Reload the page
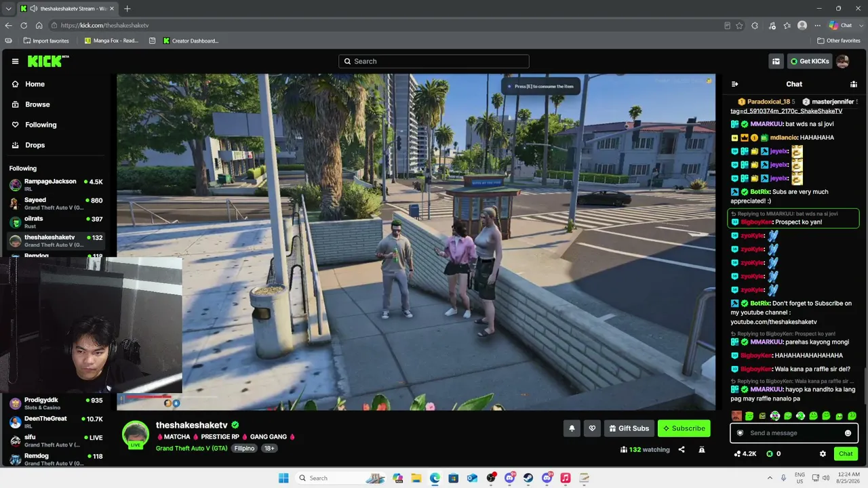 (x=24, y=25)
